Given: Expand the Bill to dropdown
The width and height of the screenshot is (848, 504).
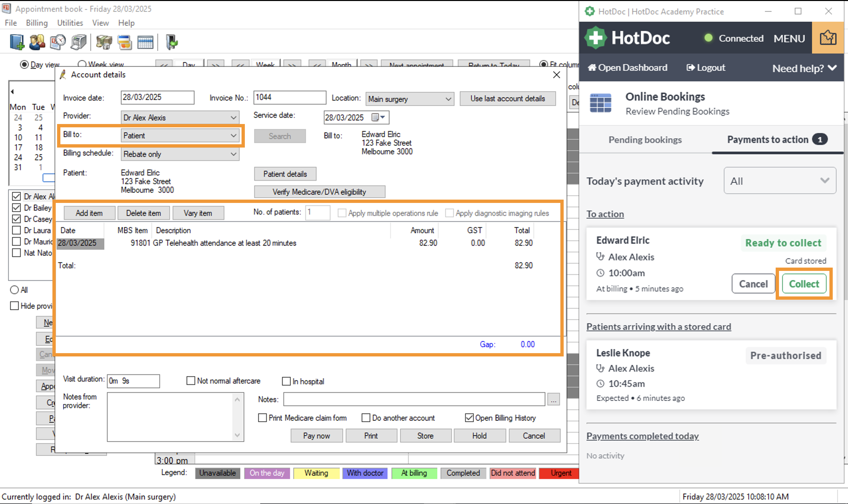Looking at the screenshot, I should click(180, 136).
